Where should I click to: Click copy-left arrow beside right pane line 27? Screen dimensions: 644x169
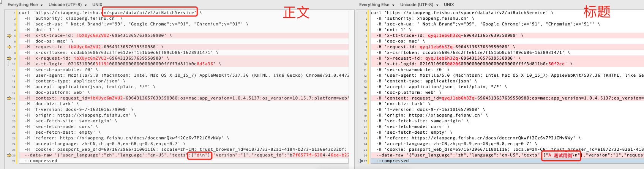(360, 161)
